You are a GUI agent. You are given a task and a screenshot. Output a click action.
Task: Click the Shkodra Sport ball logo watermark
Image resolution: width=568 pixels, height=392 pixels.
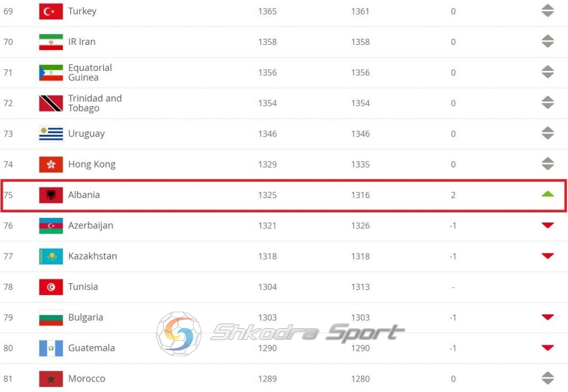tap(179, 334)
